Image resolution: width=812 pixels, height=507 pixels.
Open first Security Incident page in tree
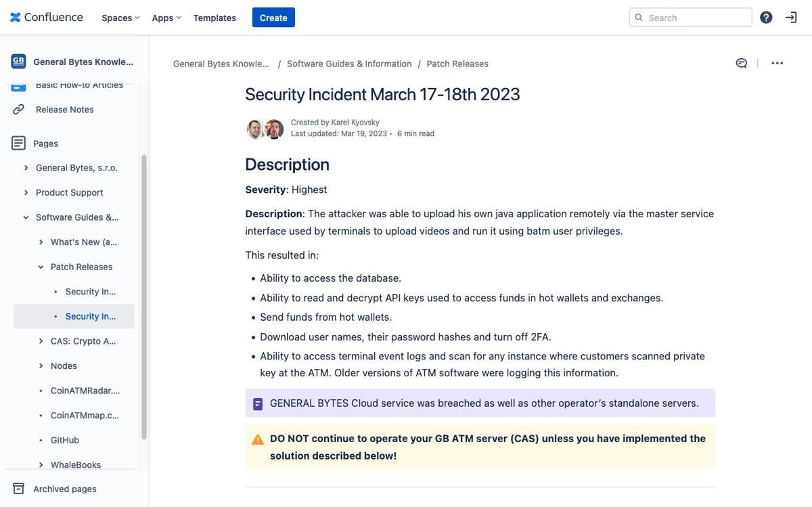(x=92, y=291)
